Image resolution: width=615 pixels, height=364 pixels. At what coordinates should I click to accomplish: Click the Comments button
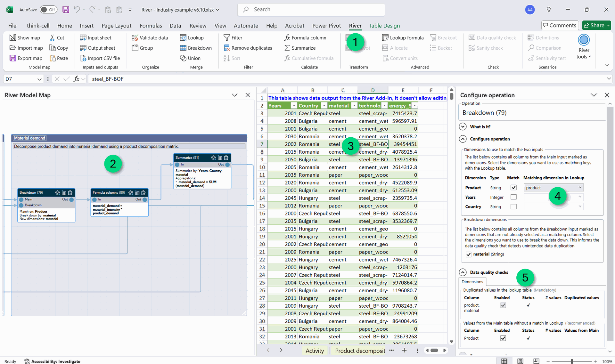pyautogui.click(x=560, y=25)
